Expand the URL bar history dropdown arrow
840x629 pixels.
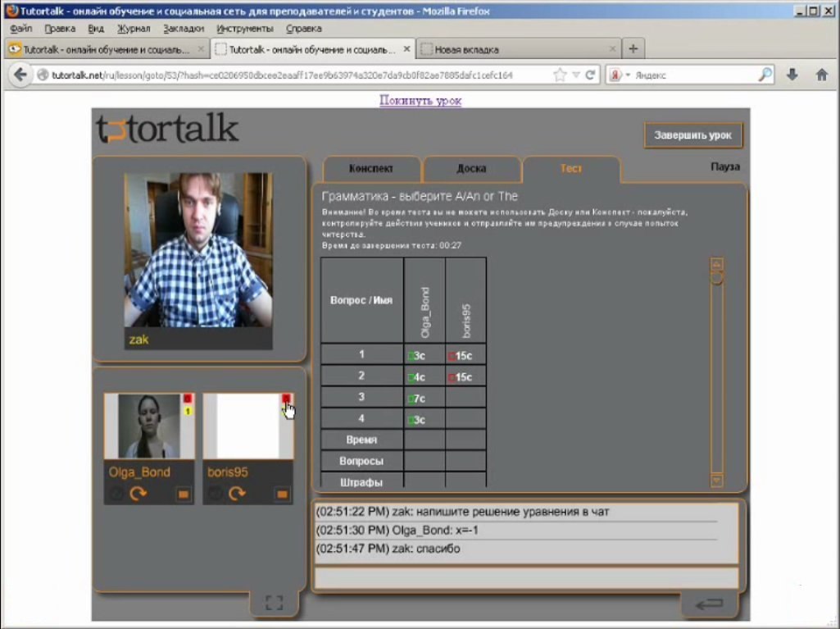tap(576, 75)
